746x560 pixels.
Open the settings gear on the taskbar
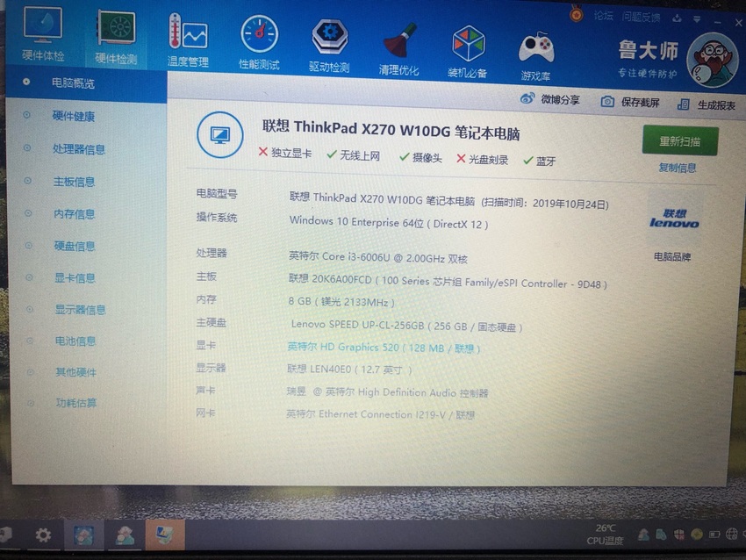pyautogui.click(x=43, y=535)
